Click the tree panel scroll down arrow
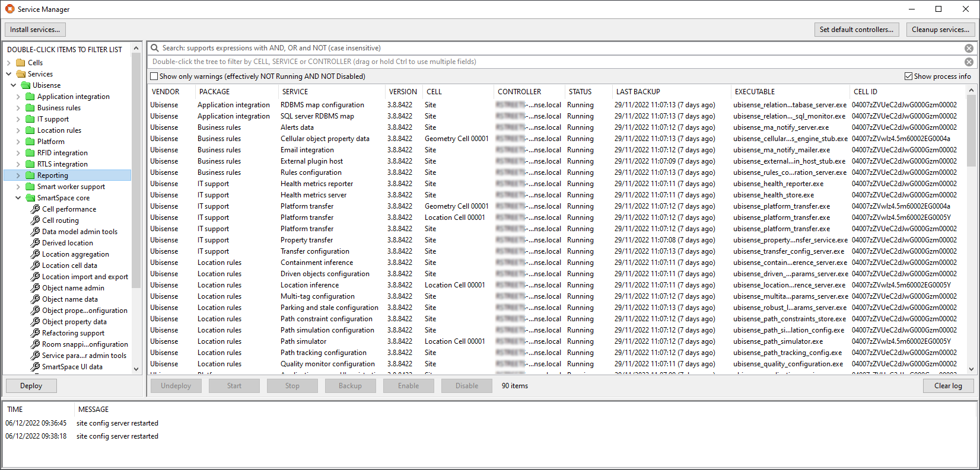This screenshot has width=980, height=470. 136,369
